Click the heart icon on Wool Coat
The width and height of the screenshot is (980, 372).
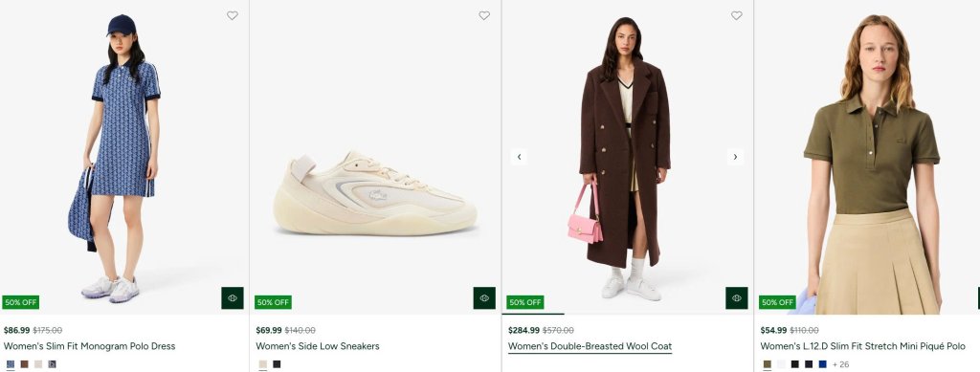737,15
